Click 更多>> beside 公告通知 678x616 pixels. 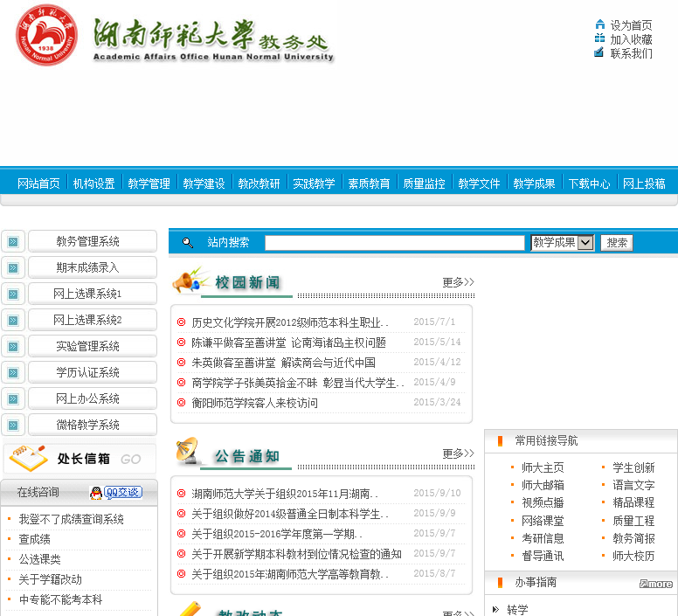click(x=459, y=453)
